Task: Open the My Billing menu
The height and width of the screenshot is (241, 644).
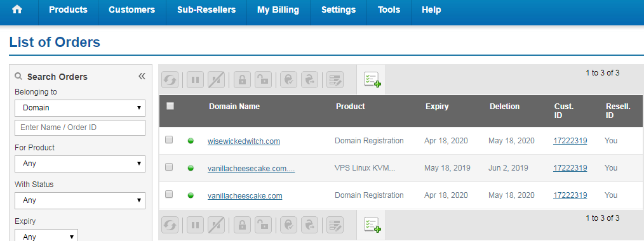Action: coord(278,10)
